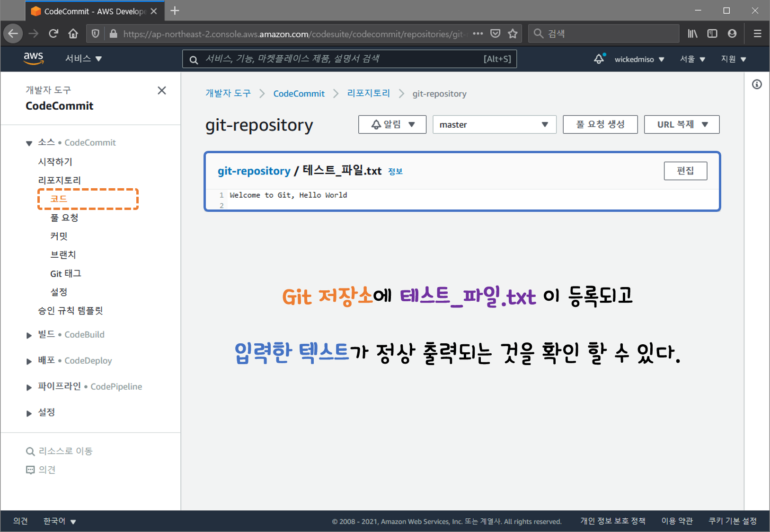Open 승인 규칙 템플릿 in sidebar

pyautogui.click(x=71, y=310)
